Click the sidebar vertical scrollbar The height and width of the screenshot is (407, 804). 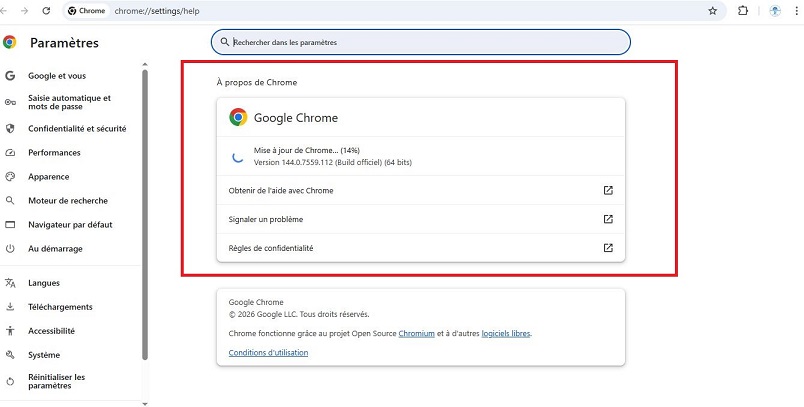[145, 214]
